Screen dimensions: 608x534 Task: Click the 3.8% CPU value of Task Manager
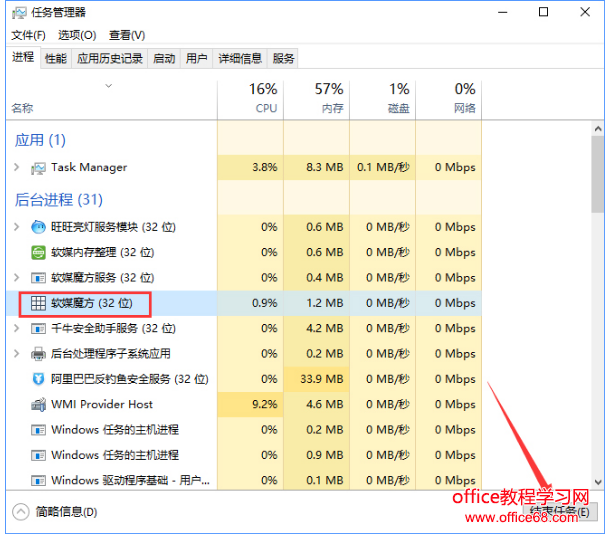(x=265, y=167)
